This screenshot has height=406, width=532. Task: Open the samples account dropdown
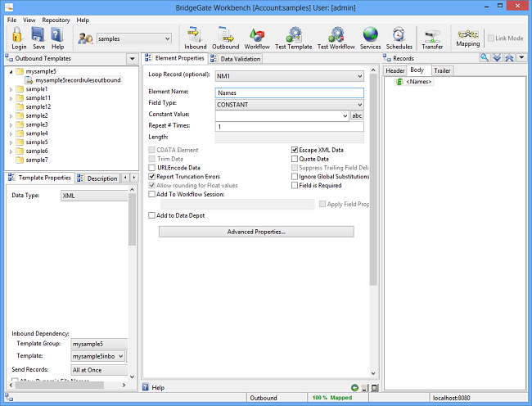[x=167, y=38]
